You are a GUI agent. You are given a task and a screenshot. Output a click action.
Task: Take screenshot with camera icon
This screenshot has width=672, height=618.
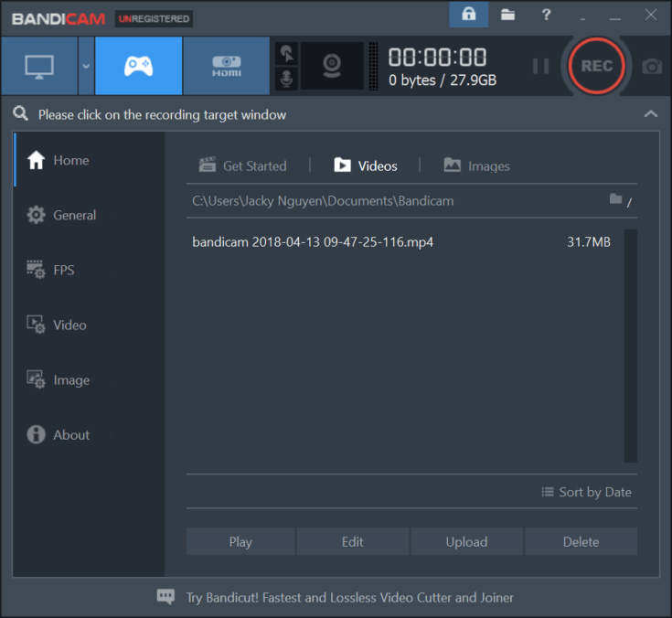click(x=652, y=67)
